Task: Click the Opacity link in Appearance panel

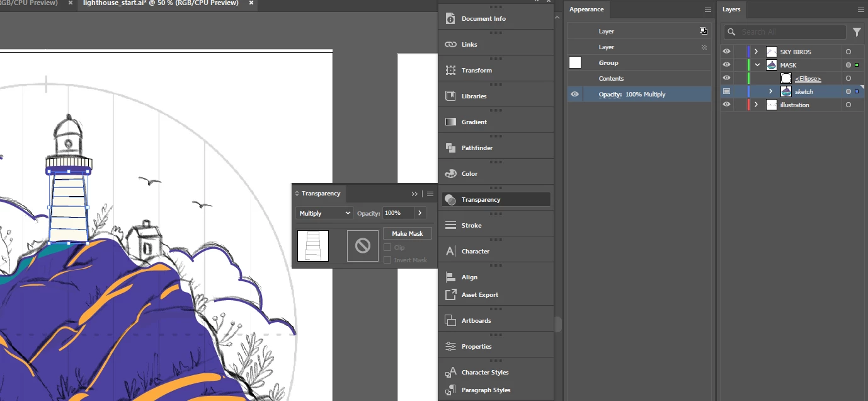Action: click(x=610, y=95)
